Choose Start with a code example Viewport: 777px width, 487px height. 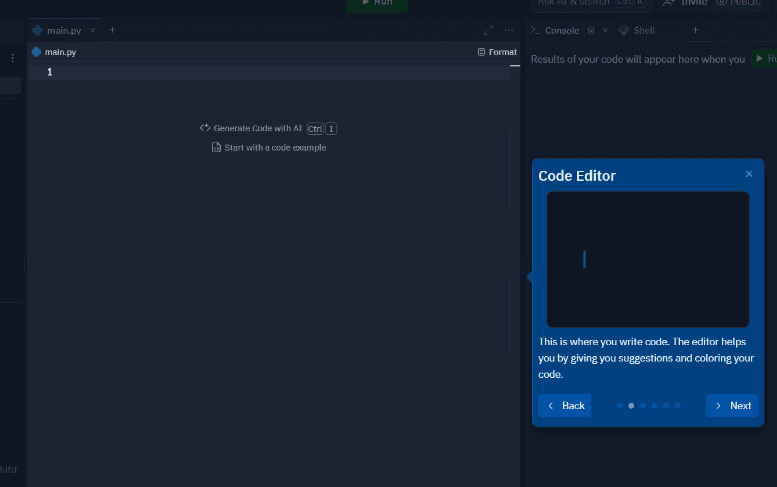pos(268,148)
